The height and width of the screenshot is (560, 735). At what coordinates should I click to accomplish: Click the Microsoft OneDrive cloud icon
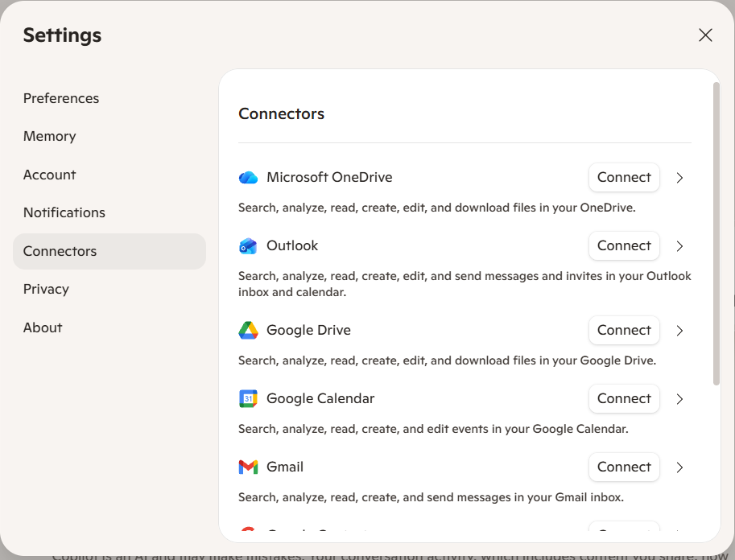tap(248, 178)
